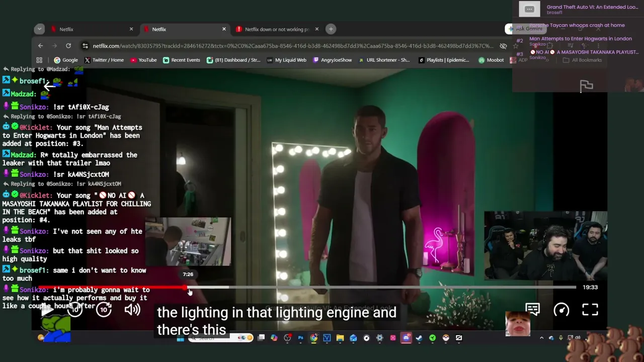
Task: Close the first Netflix tab
Action: 131,29
